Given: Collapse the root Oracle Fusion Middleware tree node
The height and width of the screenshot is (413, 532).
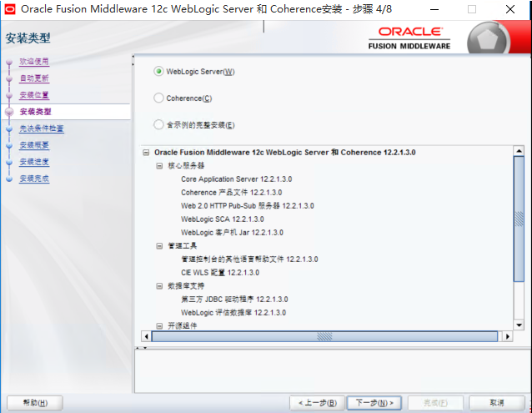Looking at the screenshot, I should pyautogui.click(x=146, y=153).
